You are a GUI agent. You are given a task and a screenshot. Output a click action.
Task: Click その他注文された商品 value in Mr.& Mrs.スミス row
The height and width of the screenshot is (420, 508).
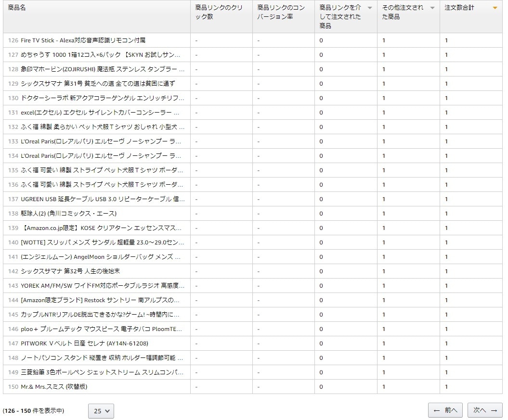click(384, 387)
